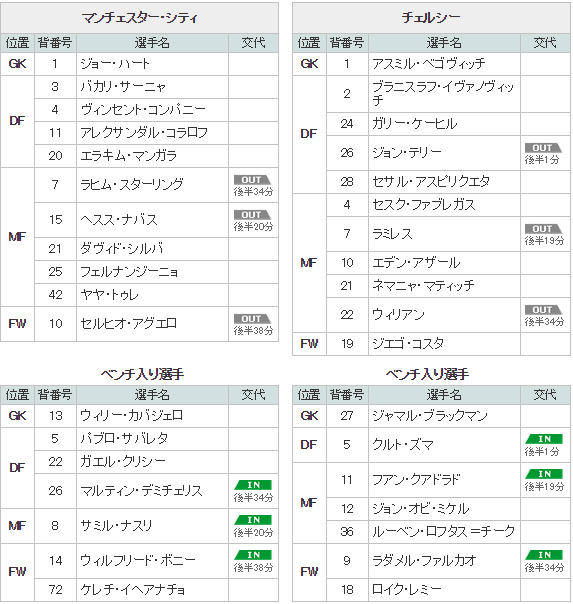Screen dimensions: 573x604
Task: Click the IN badge for ウィルフリード・ボニー
Action: click(x=253, y=555)
